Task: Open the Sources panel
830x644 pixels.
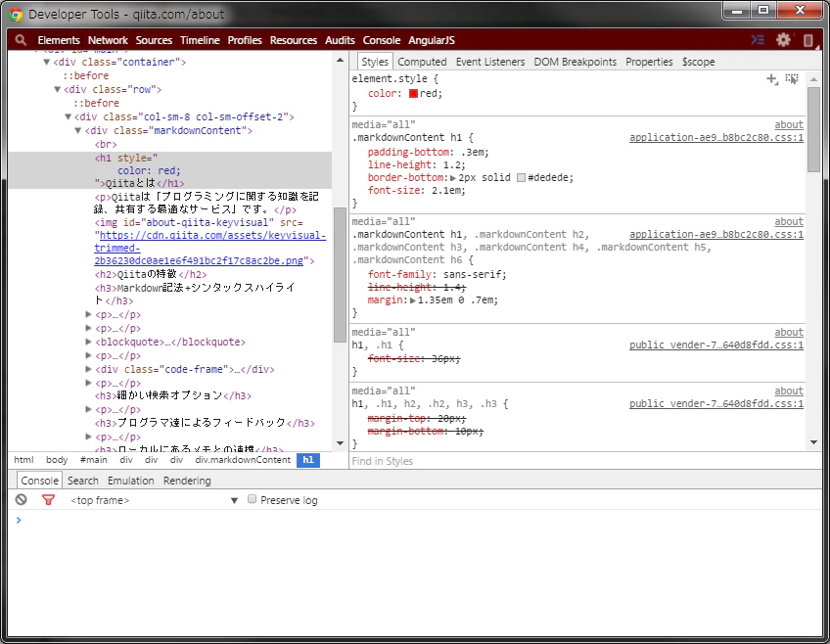Action: (x=154, y=40)
